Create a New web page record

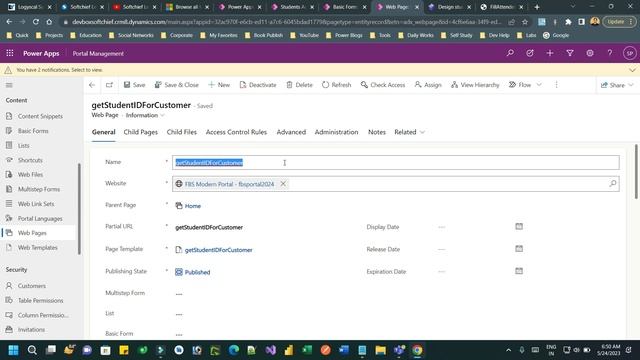tap(219, 85)
